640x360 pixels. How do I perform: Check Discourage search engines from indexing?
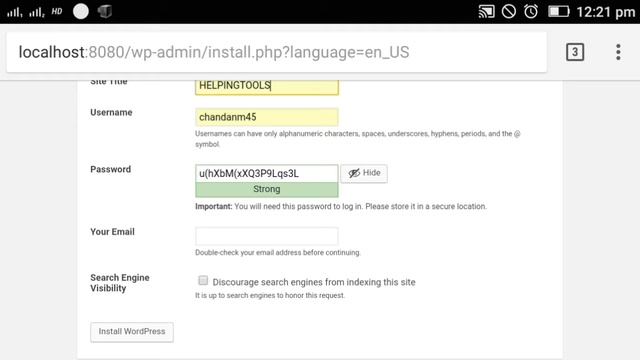(x=203, y=280)
